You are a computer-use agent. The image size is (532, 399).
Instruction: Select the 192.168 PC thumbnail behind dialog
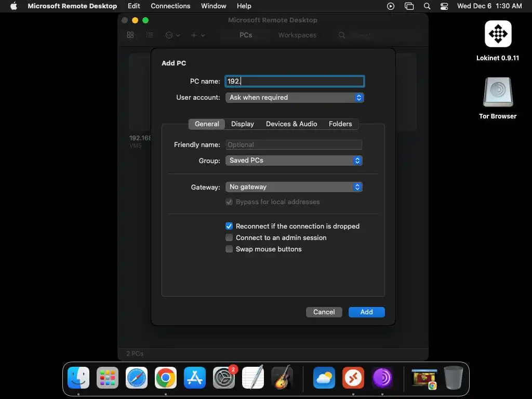click(140, 102)
